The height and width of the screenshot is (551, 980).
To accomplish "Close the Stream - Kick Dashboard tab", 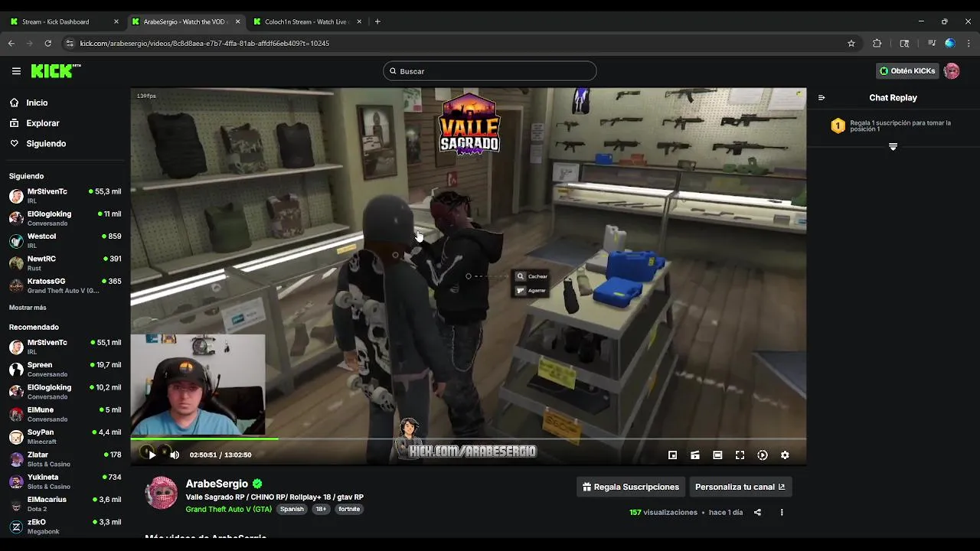I will tap(116, 21).
